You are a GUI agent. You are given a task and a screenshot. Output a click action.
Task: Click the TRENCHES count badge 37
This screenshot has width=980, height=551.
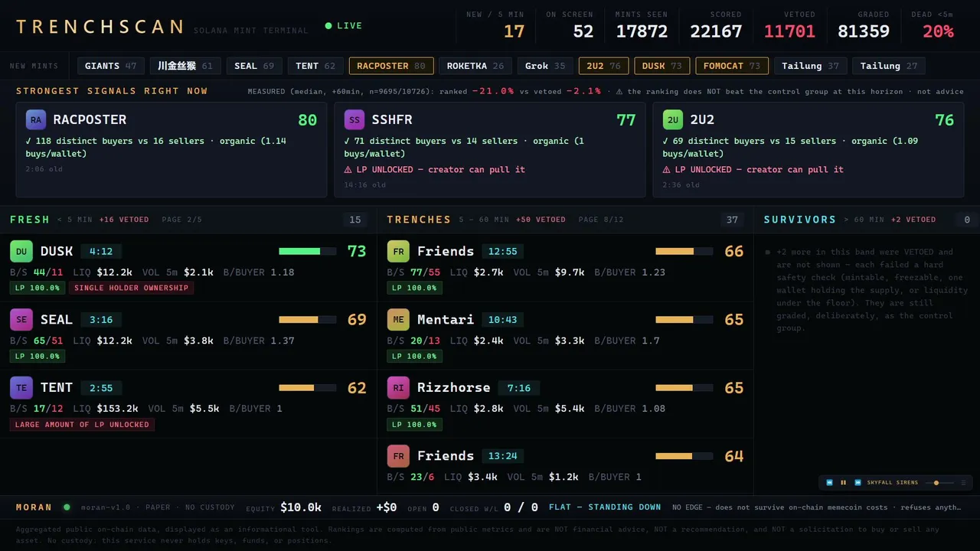point(732,220)
